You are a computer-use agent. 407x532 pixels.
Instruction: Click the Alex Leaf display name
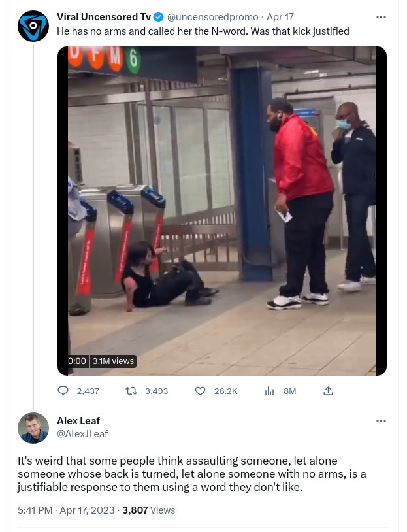(x=78, y=421)
